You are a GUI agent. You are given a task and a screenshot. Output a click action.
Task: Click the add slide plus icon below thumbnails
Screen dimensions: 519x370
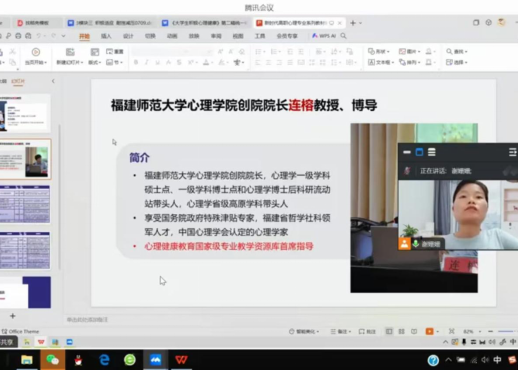pyautogui.click(x=13, y=316)
